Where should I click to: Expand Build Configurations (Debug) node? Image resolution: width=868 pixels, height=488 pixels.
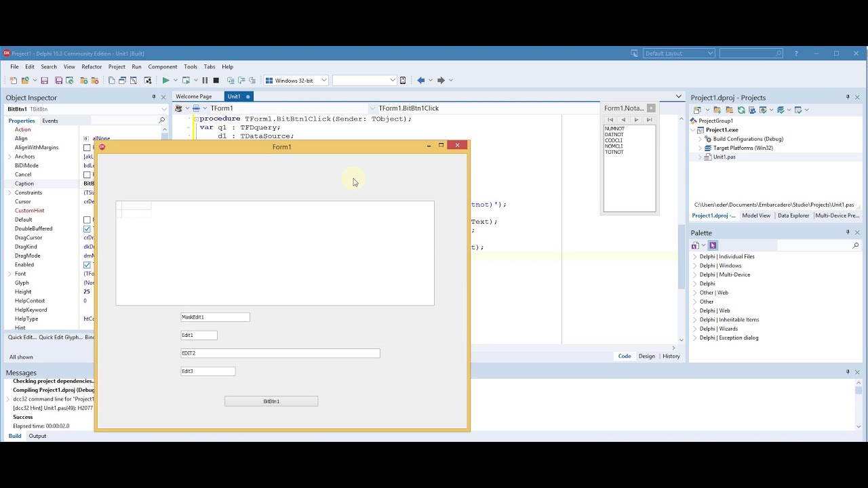tap(700, 139)
